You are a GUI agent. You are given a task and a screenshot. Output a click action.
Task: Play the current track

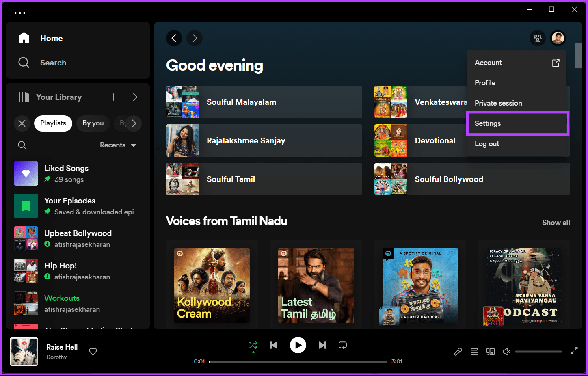click(x=298, y=345)
